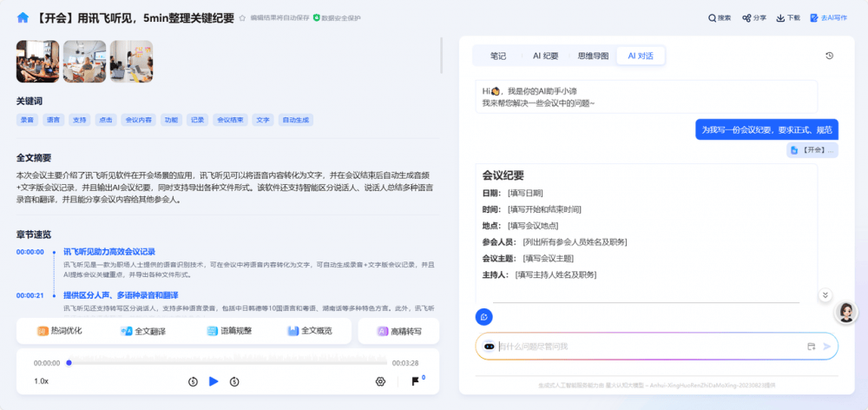Click the data security shield icon
The height and width of the screenshot is (410, 868).
[317, 17]
